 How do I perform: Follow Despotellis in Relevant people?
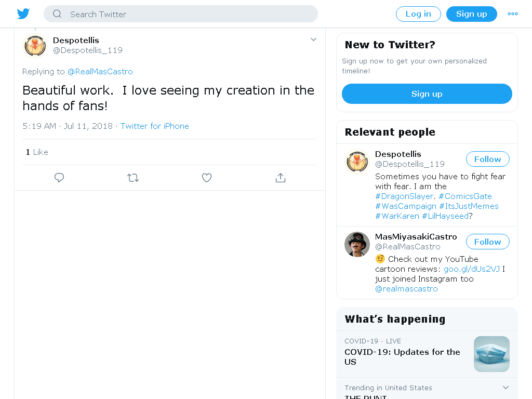[x=487, y=159]
